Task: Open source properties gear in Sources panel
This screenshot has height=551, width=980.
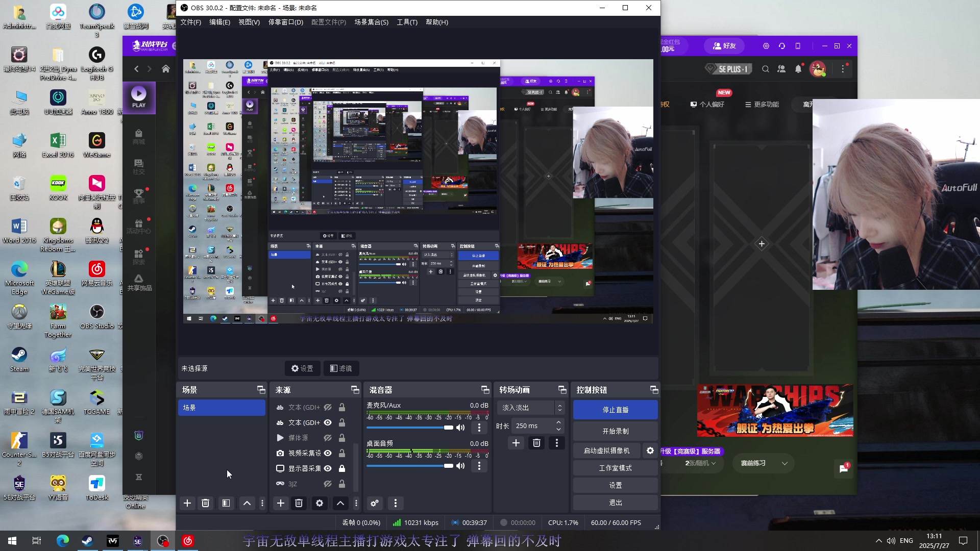Action: click(320, 503)
